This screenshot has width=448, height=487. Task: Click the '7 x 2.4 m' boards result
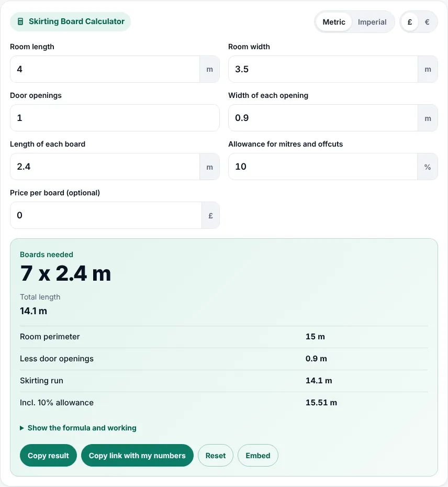(x=65, y=274)
